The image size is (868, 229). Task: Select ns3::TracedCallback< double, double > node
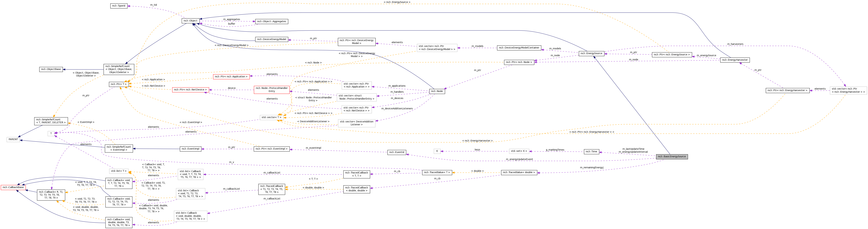point(357,189)
